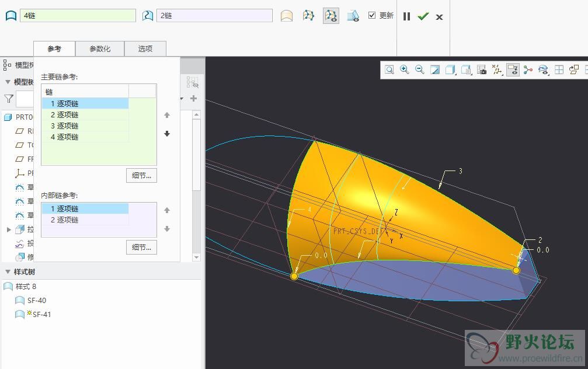Click the cross-section surface icon on dashboard

[287, 16]
